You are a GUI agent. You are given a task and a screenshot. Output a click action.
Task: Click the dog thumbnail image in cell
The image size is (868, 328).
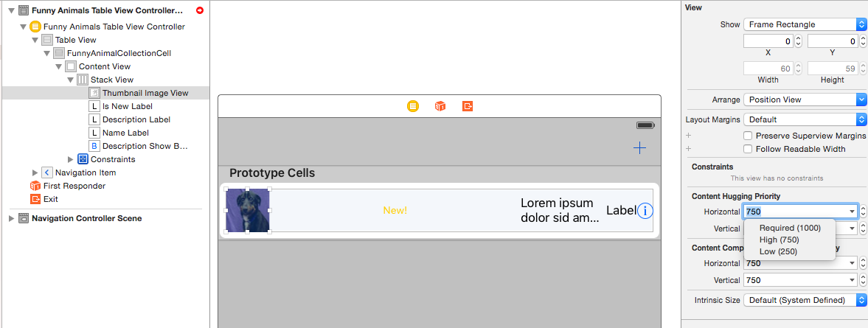[248, 210]
